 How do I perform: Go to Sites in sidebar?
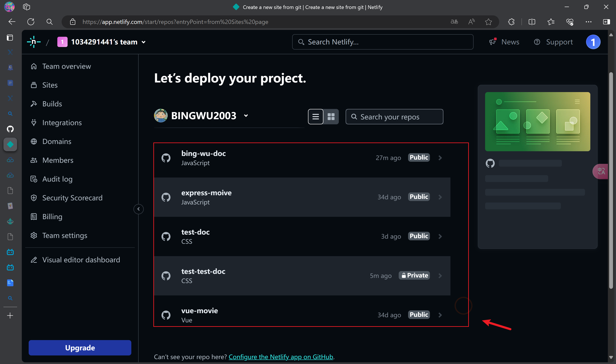tap(50, 85)
